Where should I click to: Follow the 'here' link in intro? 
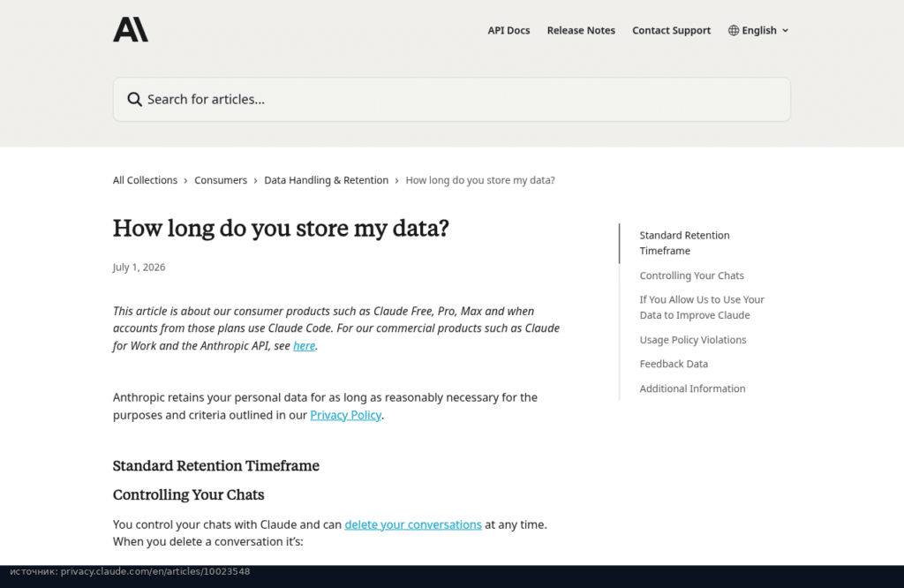[304, 346]
